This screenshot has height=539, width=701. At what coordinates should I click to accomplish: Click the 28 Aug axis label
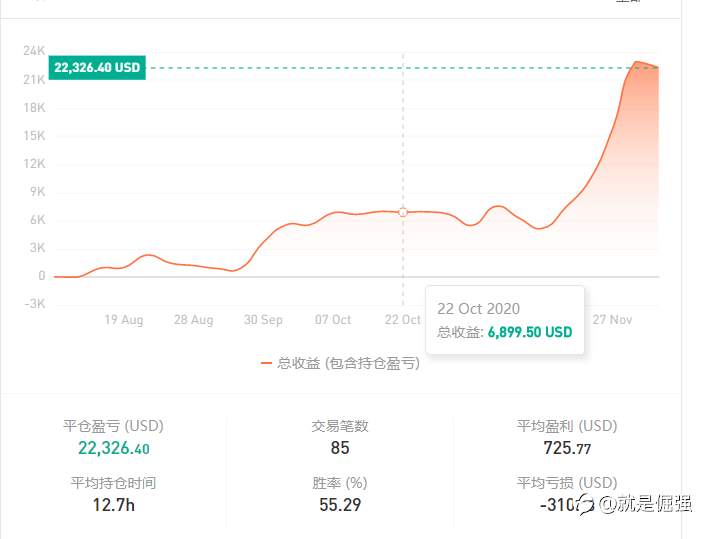pyautogui.click(x=194, y=320)
